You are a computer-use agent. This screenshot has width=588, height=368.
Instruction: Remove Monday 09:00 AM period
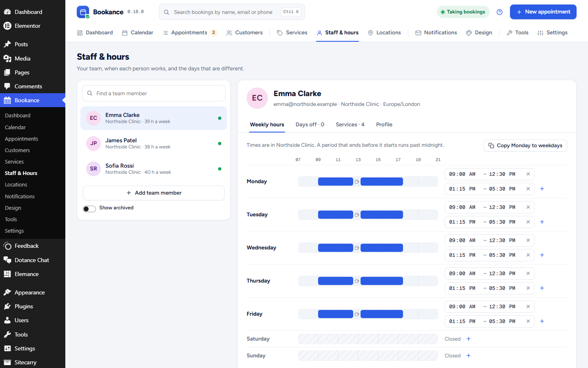[528, 174]
